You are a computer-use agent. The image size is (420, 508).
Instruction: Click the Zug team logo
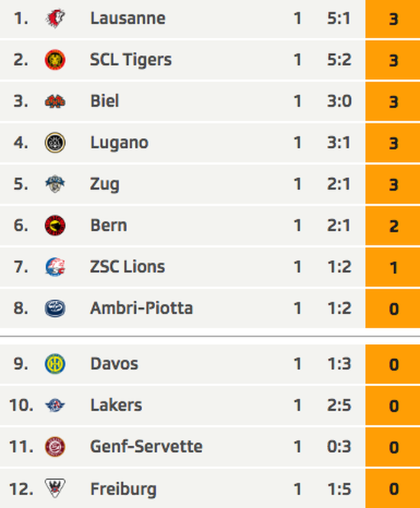[x=55, y=184]
